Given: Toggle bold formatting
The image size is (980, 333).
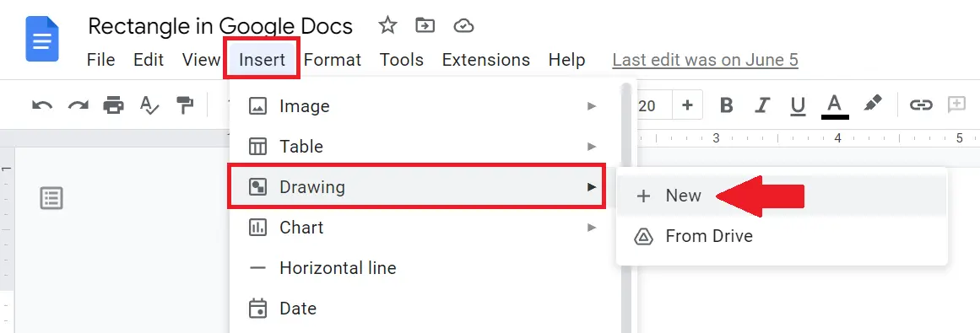Looking at the screenshot, I should coord(726,105).
